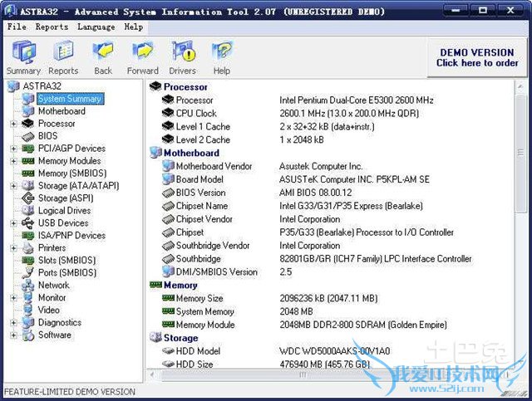
Task: Open the Language menu
Action: [96, 27]
